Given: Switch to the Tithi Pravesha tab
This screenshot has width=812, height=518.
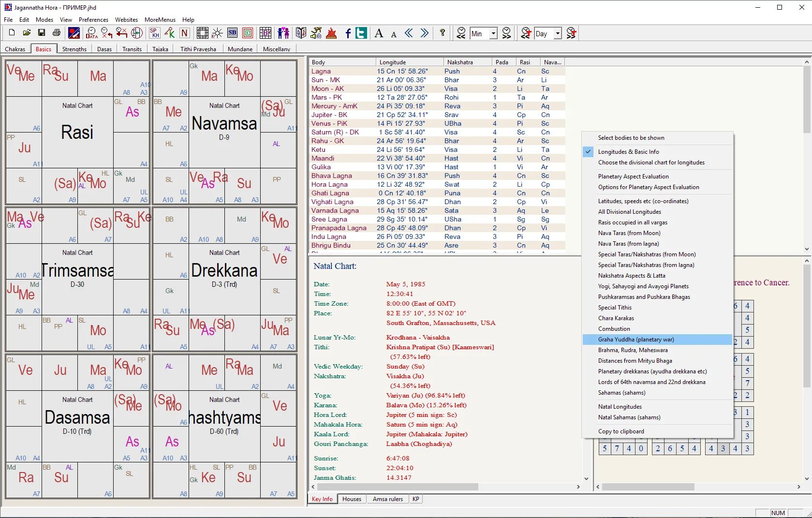Looking at the screenshot, I should tap(198, 49).
